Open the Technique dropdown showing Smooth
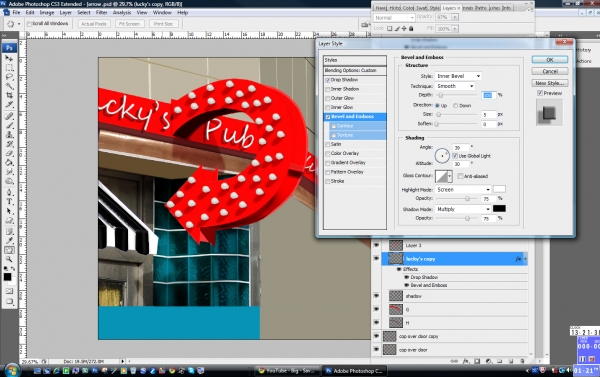The width and height of the screenshot is (600, 377). (455, 86)
